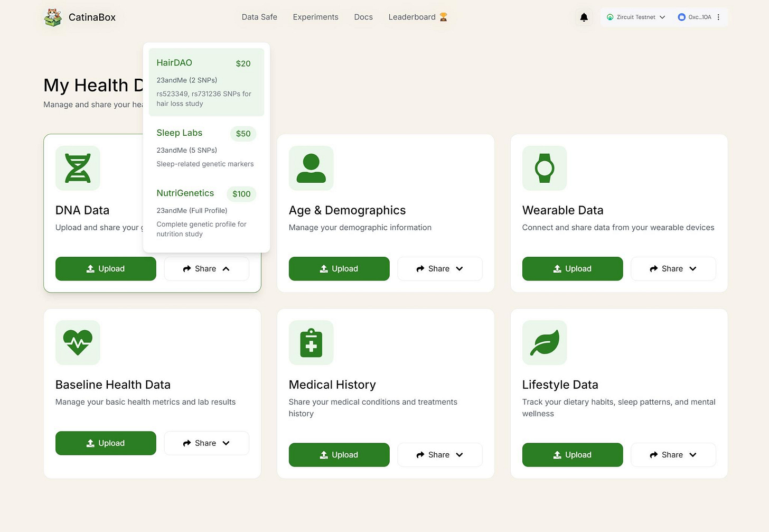Open wallet options three-dot menu
The height and width of the screenshot is (532, 769).
(x=718, y=17)
